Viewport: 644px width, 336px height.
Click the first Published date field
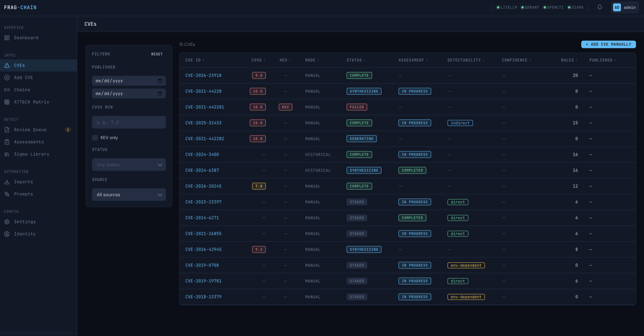click(x=129, y=81)
